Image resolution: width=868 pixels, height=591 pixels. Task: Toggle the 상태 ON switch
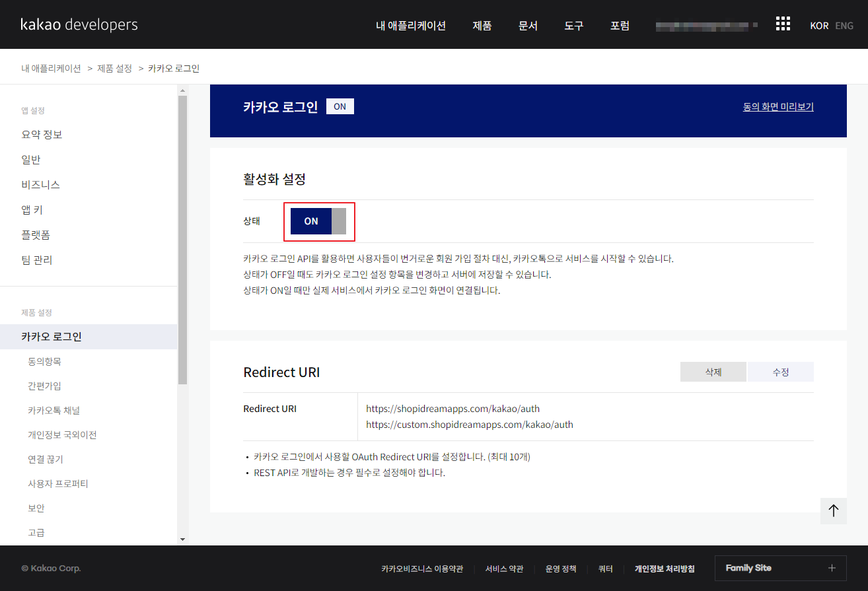click(x=318, y=221)
